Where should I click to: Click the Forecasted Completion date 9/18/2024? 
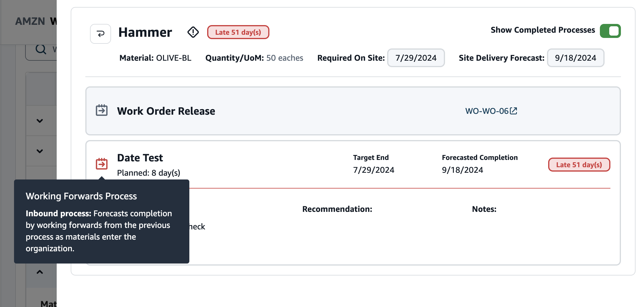pyautogui.click(x=462, y=170)
